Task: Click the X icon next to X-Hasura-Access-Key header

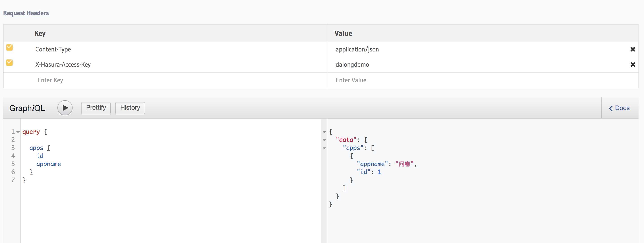Action: point(633,64)
